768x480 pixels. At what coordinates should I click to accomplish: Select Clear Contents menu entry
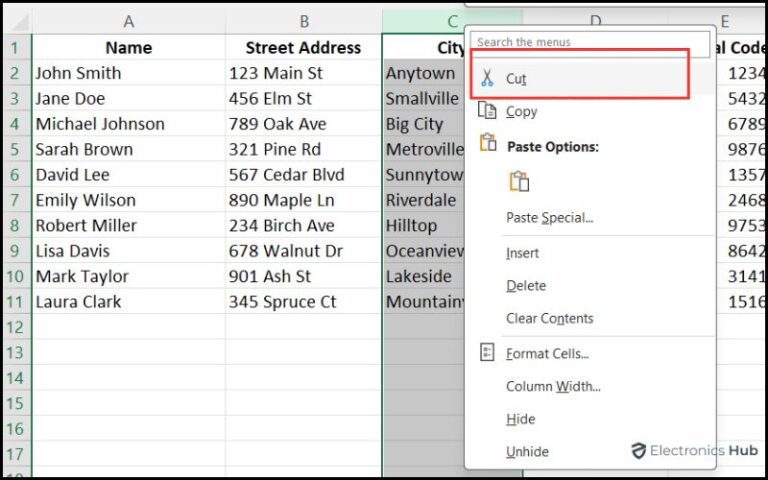click(593, 318)
